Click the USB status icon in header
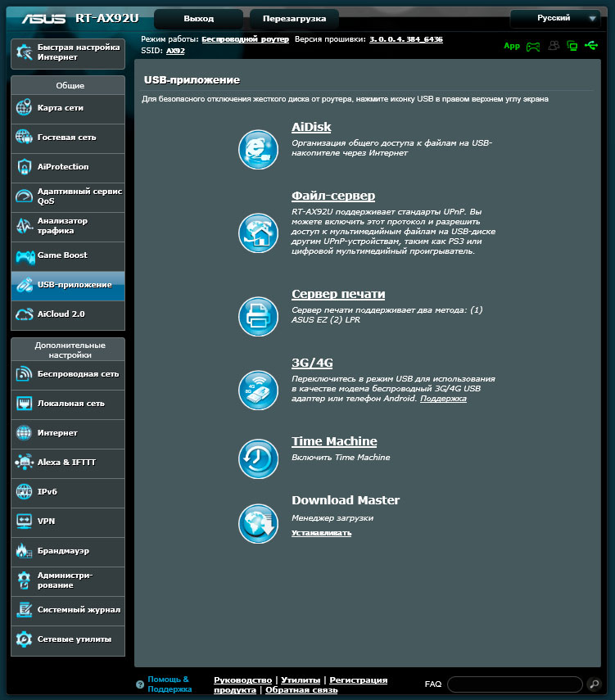The image size is (615, 700). point(591,45)
